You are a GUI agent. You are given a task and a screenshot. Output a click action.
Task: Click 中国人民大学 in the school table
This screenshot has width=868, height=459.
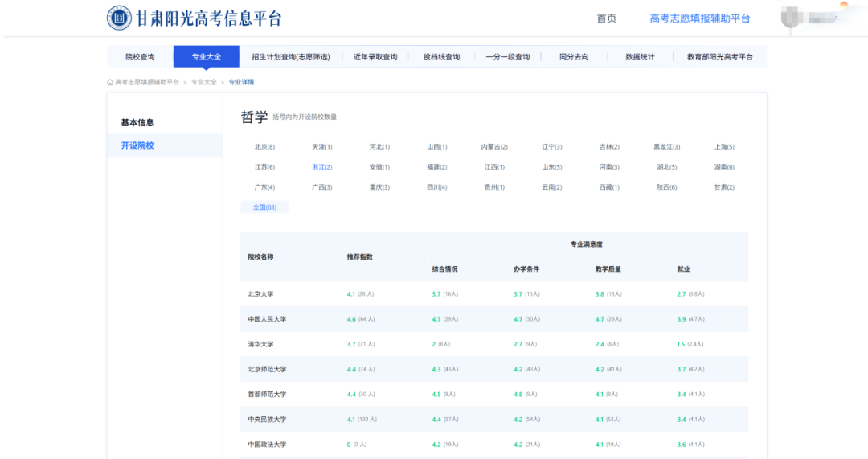(x=267, y=319)
